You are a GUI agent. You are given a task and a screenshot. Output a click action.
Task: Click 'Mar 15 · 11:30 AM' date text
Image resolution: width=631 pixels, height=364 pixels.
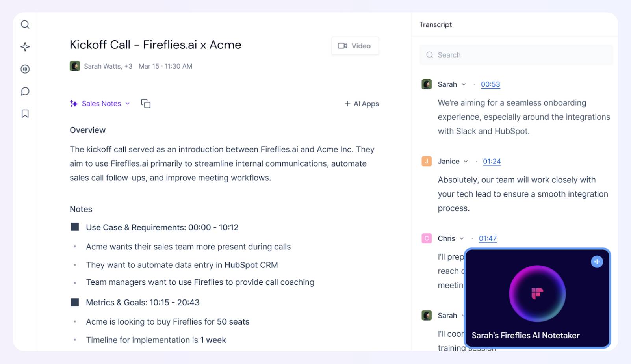165,66
